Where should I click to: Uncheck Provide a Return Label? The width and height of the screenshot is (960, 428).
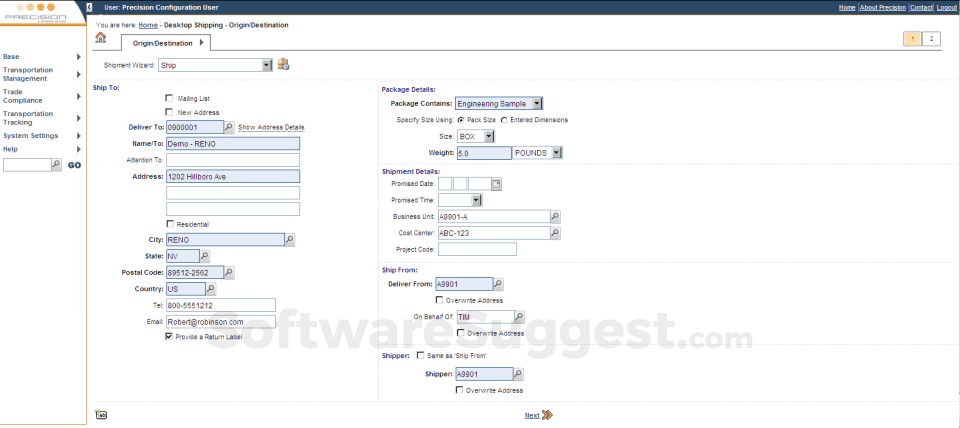click(169, 337)
